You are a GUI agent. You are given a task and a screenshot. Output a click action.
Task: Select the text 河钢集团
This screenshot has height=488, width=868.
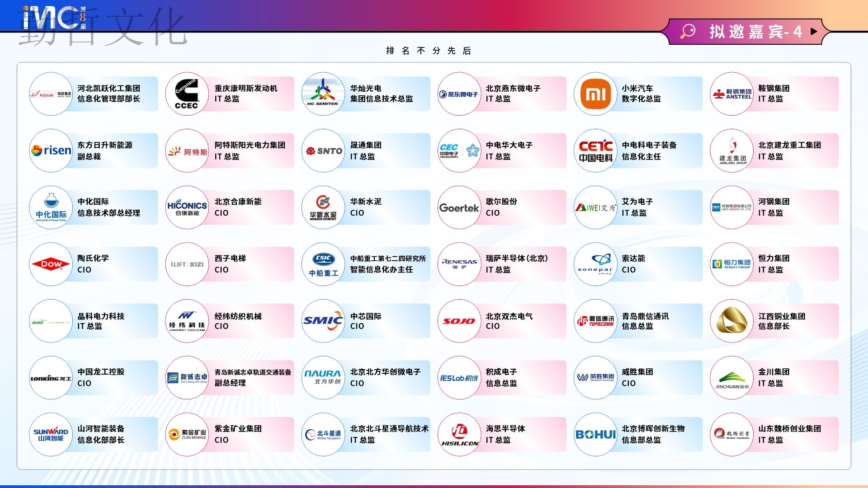(x=774, y=202)
